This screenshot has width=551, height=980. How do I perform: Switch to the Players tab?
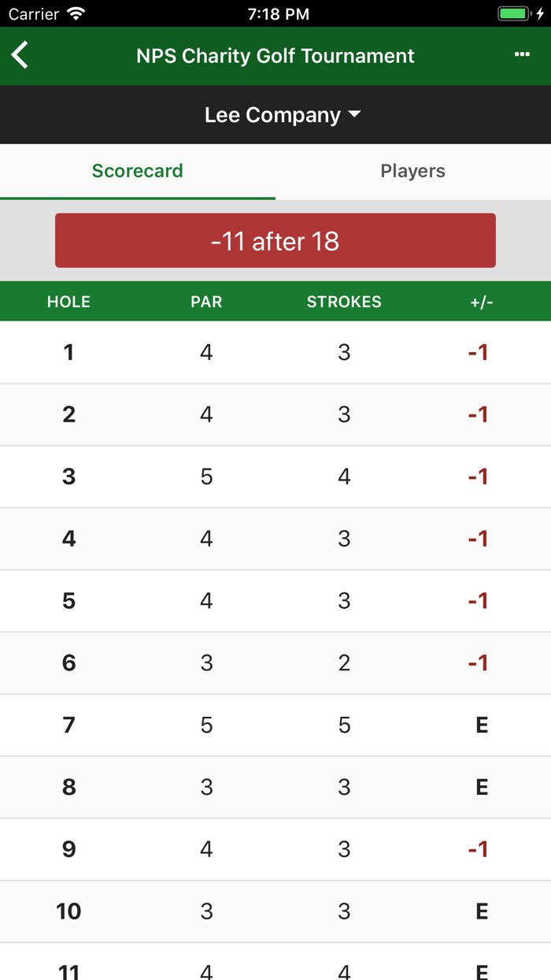(x=412, y=171)
